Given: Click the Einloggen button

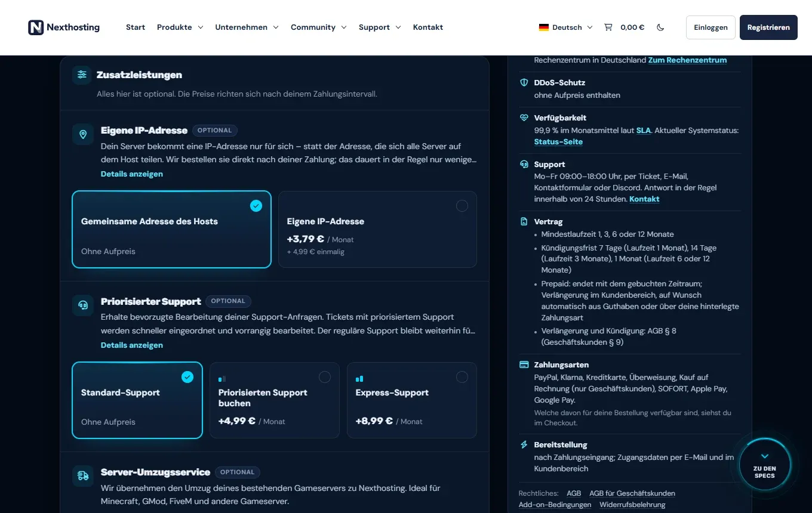Looking at the screenshot, I should point(710,27).
